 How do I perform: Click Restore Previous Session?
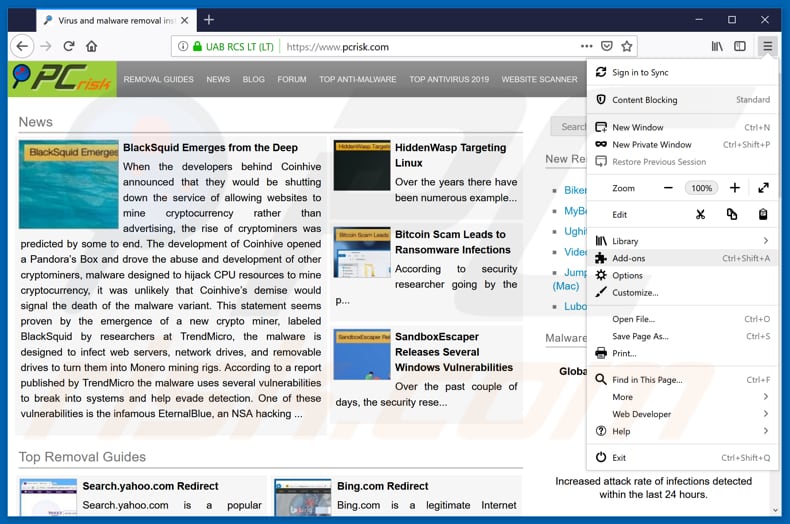coord(683,162)
